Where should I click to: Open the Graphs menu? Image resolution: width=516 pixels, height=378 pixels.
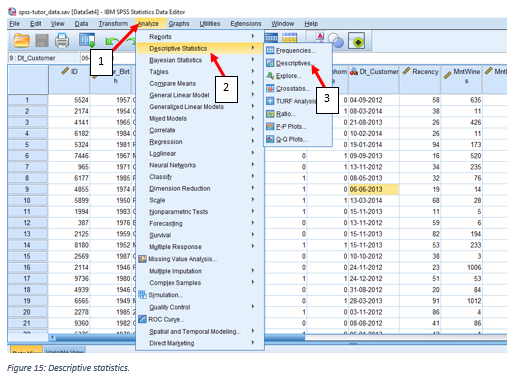(179, 24)
